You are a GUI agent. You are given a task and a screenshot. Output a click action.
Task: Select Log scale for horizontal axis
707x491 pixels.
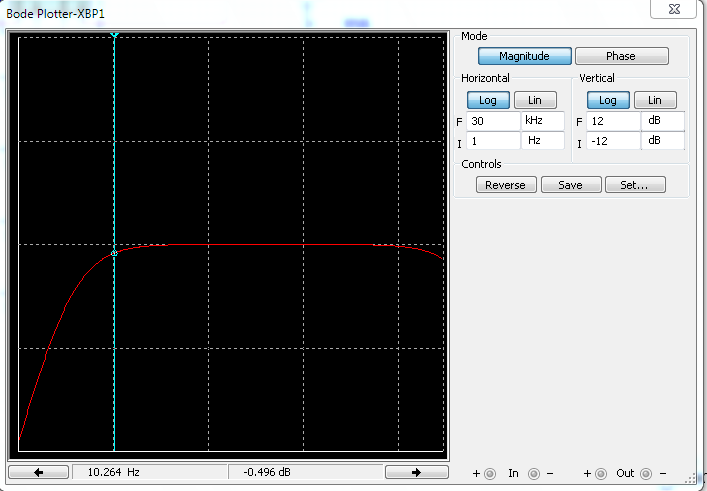coord(488,100)
